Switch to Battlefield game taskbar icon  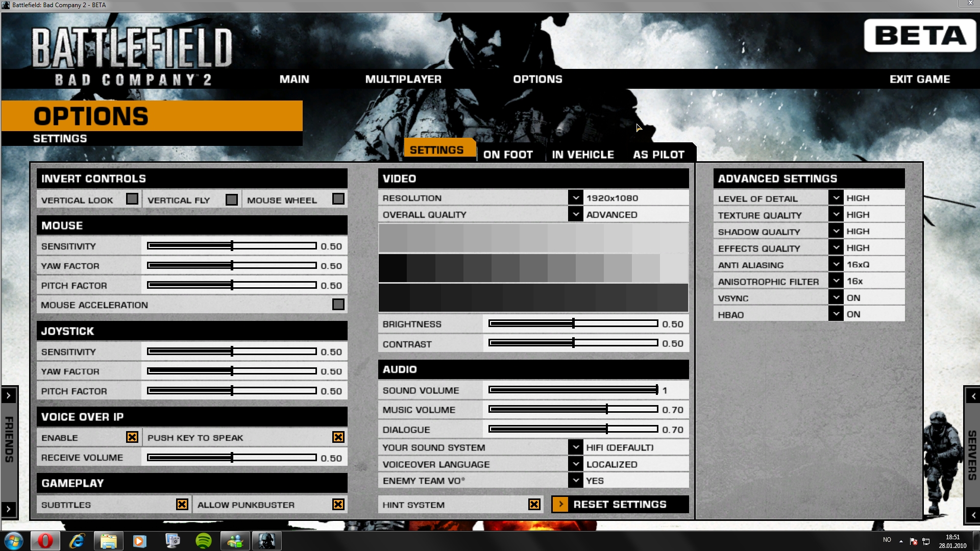coord(266,541)
